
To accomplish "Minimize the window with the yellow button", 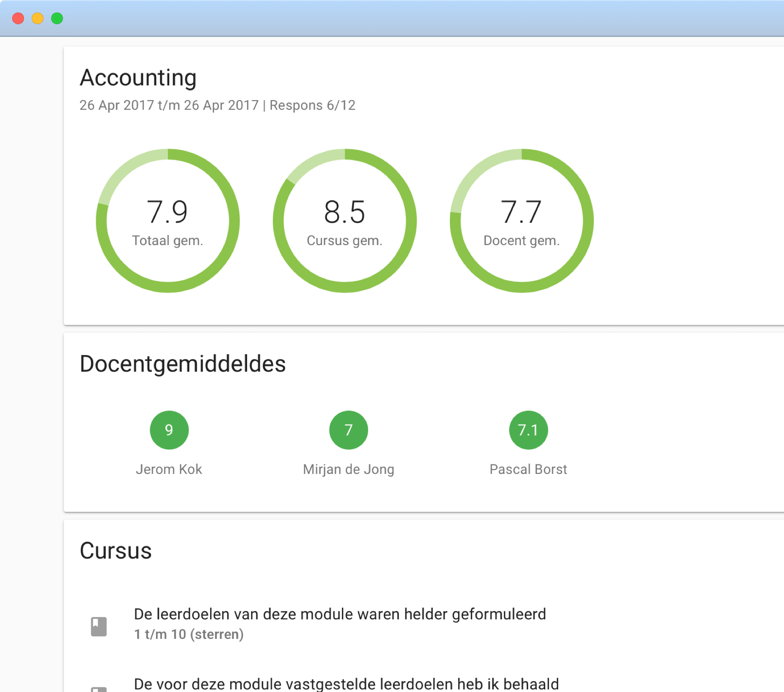I will [x=38, y=18].
